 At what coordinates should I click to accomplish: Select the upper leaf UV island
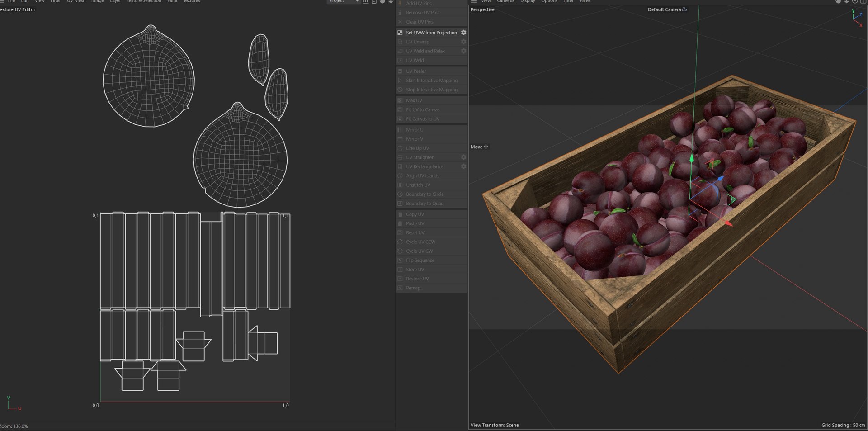(258, 59)
